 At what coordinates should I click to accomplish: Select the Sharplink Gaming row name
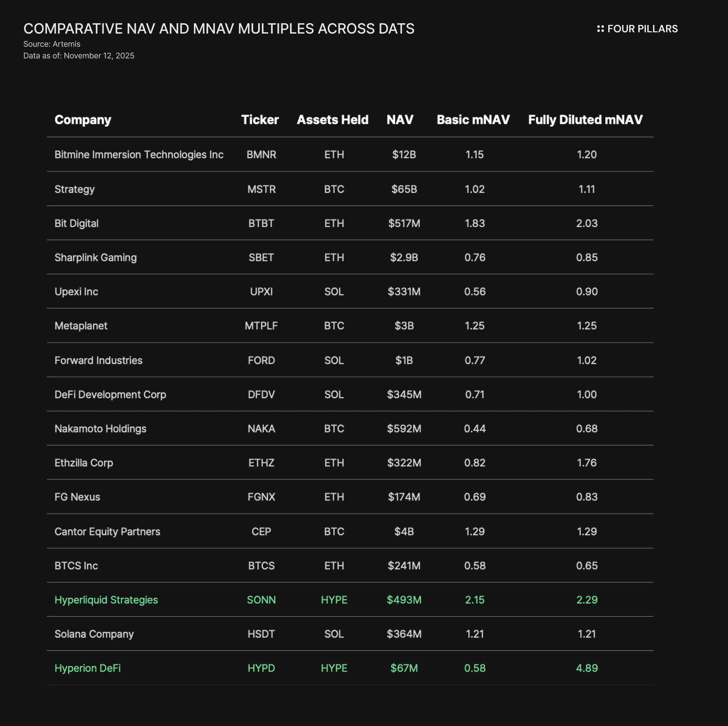[x=95, y=258]
